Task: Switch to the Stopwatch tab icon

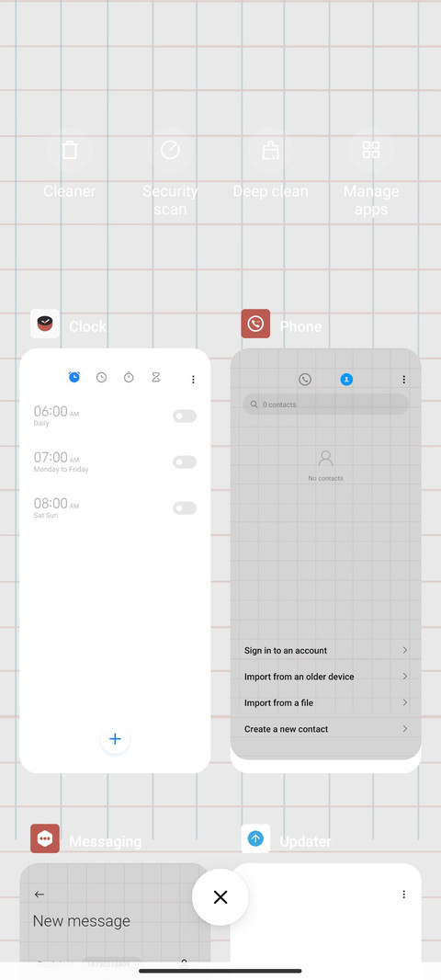Action: click(129, 377)
